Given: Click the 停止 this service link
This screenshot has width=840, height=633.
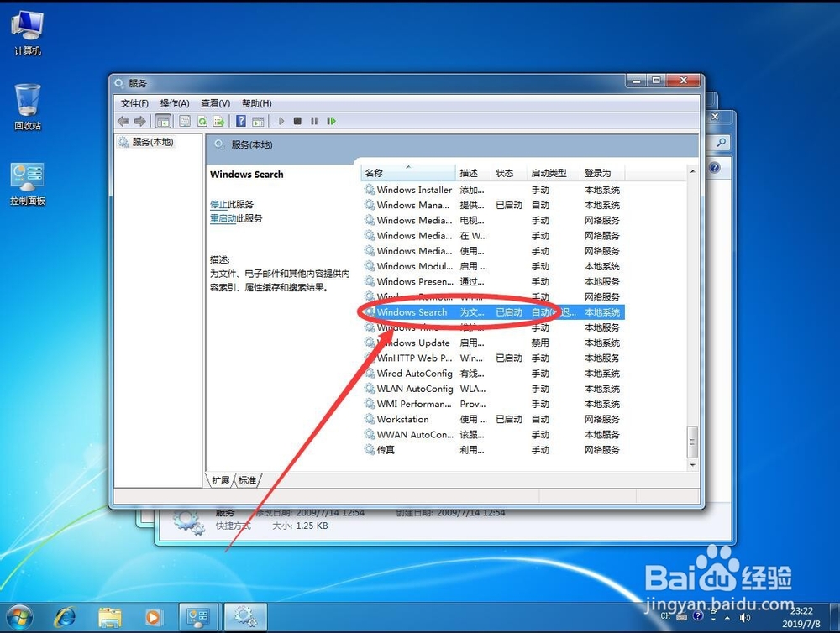Looking at the screenshot, I should 222,203.
